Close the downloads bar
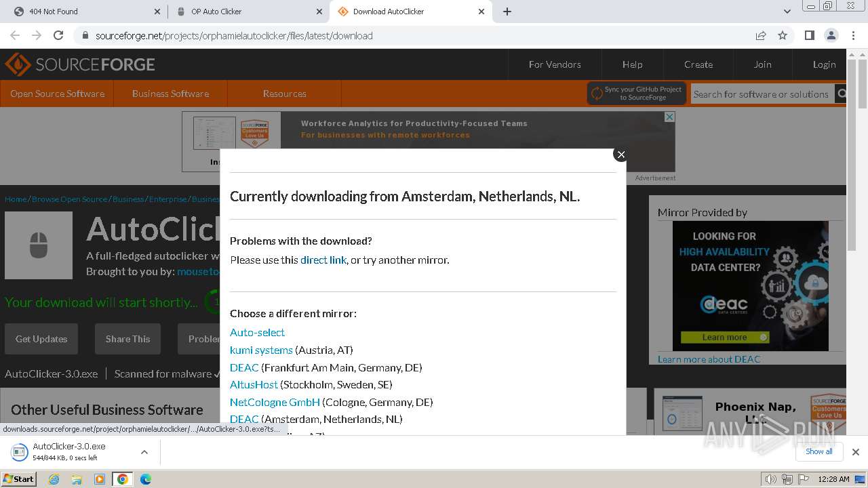 (x=855, y=452)
